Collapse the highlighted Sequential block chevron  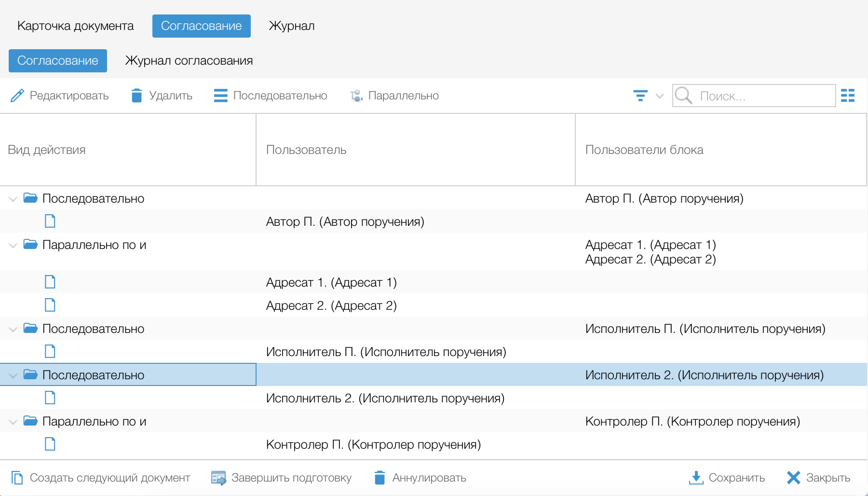pos(13,375)
